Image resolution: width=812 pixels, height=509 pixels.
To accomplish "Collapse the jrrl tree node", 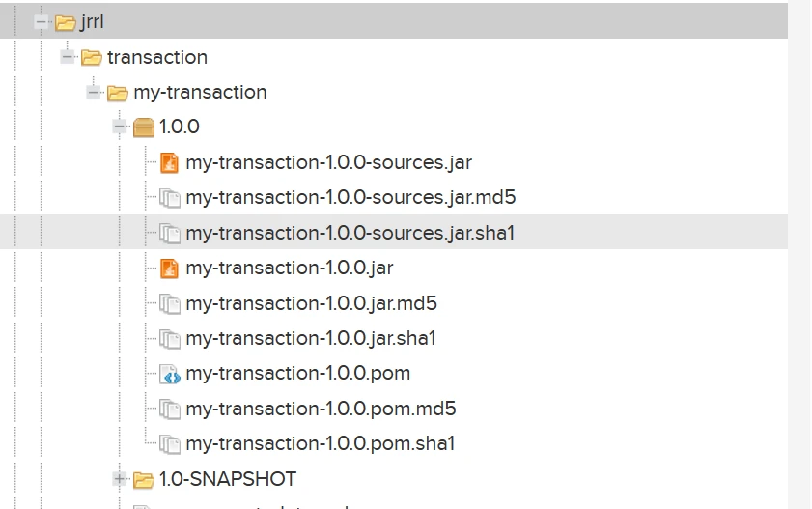I will point(42,22).
